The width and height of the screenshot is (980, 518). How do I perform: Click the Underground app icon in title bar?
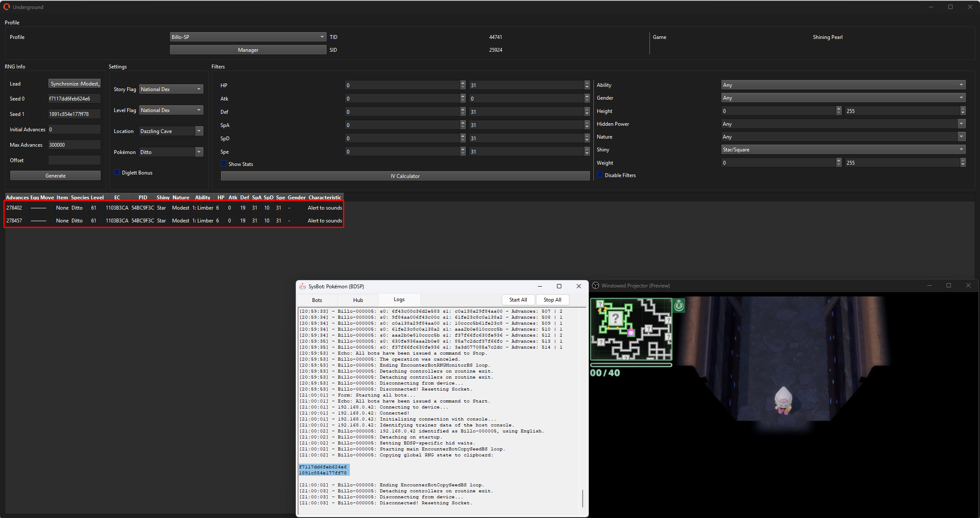click(x=6, y=7)
